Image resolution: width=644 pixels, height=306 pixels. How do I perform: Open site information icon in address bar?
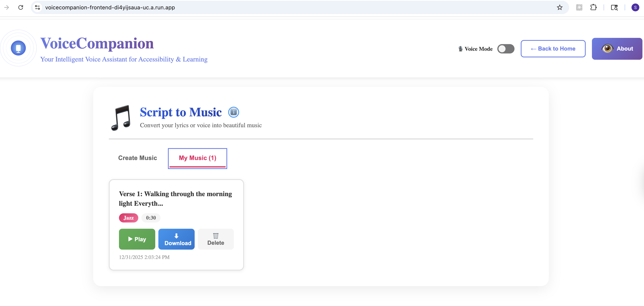click(x=37, y=7)
